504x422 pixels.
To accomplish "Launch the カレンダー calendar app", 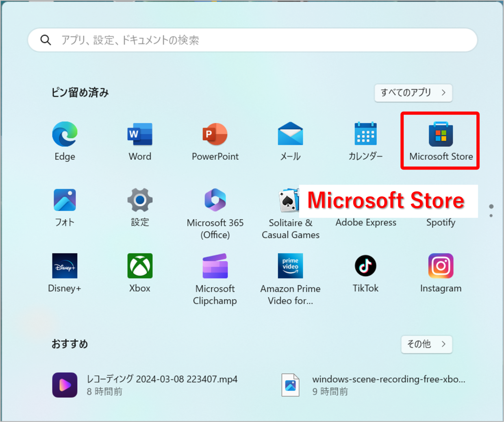I will coord(365,141).
